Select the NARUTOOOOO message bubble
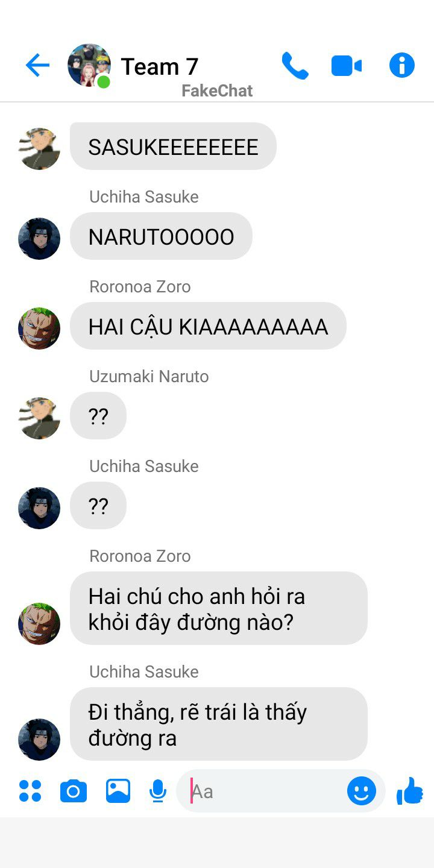 coord(161,236)
